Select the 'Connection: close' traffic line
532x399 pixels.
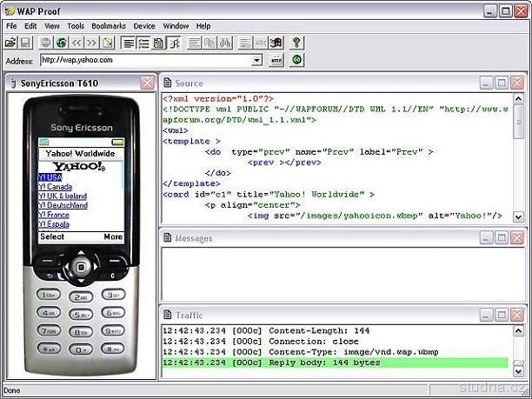[261, 342]
